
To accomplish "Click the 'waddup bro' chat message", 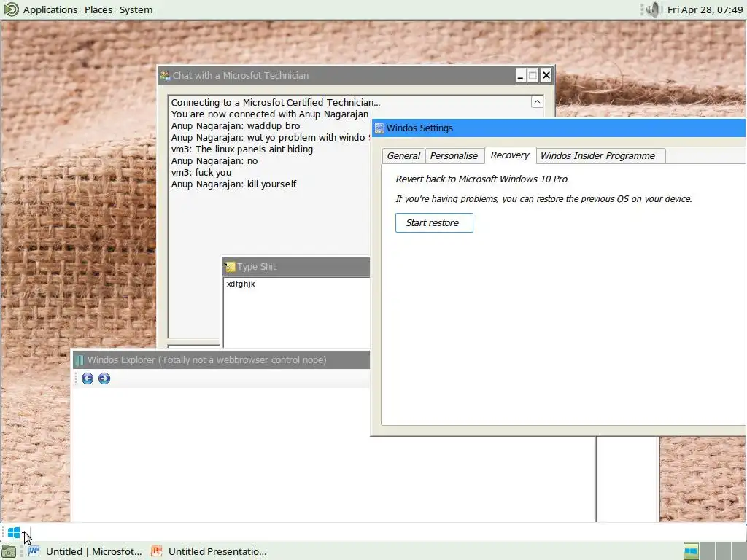I will (236, 125).
